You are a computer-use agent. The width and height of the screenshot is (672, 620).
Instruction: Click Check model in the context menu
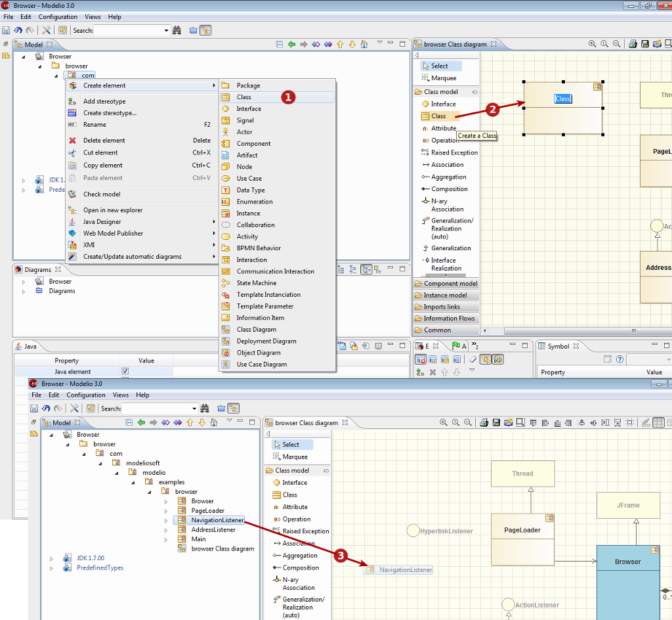click(x=102, y=194)
